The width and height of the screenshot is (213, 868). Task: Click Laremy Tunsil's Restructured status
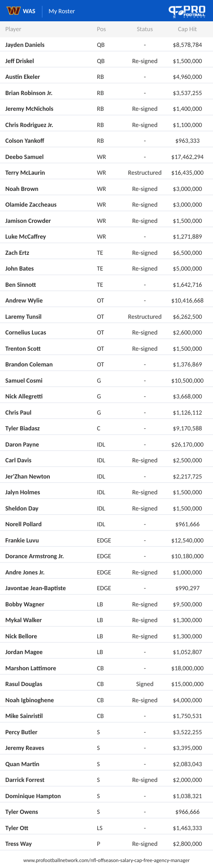click(x=145, y=317)
